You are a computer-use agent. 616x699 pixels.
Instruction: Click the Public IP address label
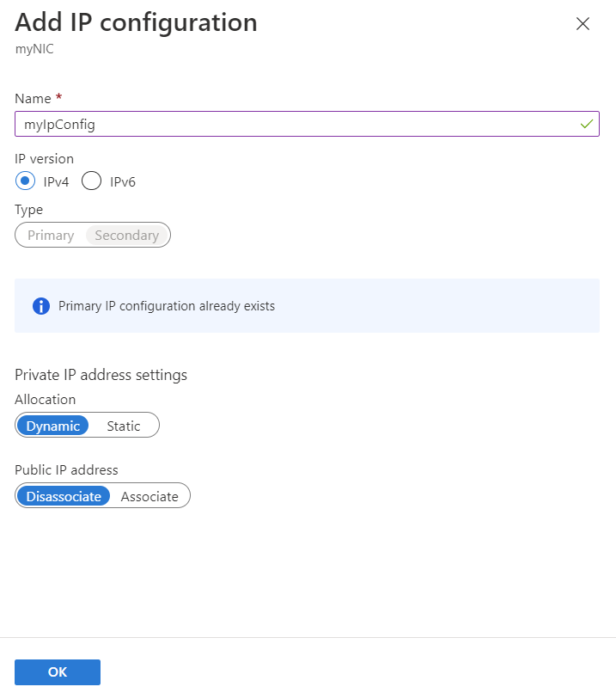click(66, 469)
